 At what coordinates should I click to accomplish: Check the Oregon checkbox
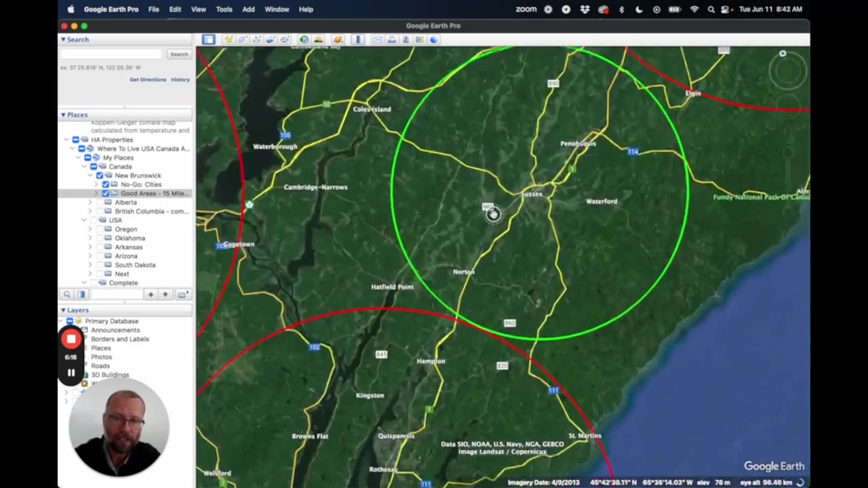pos(100,229)
